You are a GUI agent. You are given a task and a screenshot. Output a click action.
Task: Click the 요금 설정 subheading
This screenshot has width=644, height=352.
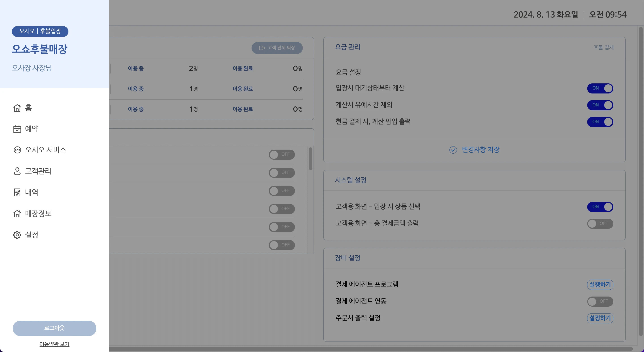(x=348, y=72)
